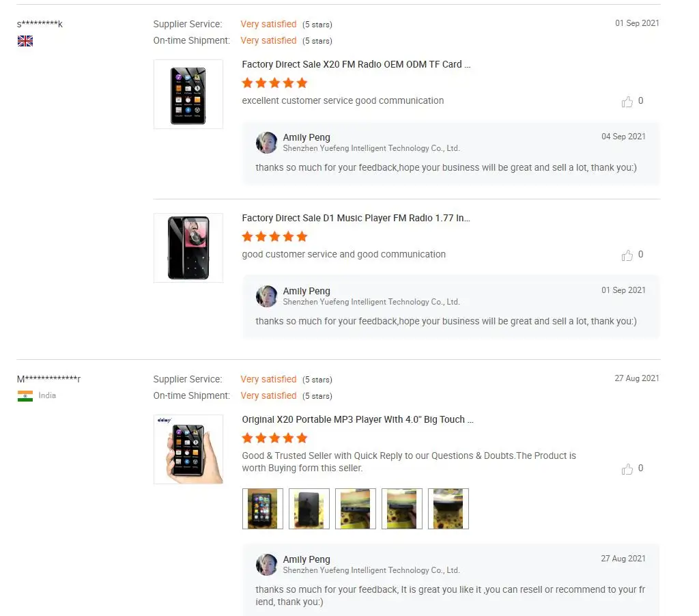This screenshot has height=616, width=699.
Task: Like the excellent customer service review
Action: click(x=627, y=102)
